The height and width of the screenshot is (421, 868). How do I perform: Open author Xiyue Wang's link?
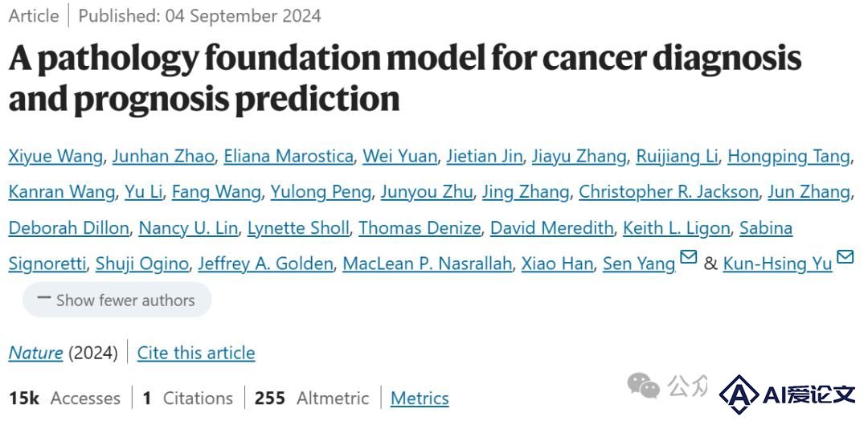click(55, 157)
